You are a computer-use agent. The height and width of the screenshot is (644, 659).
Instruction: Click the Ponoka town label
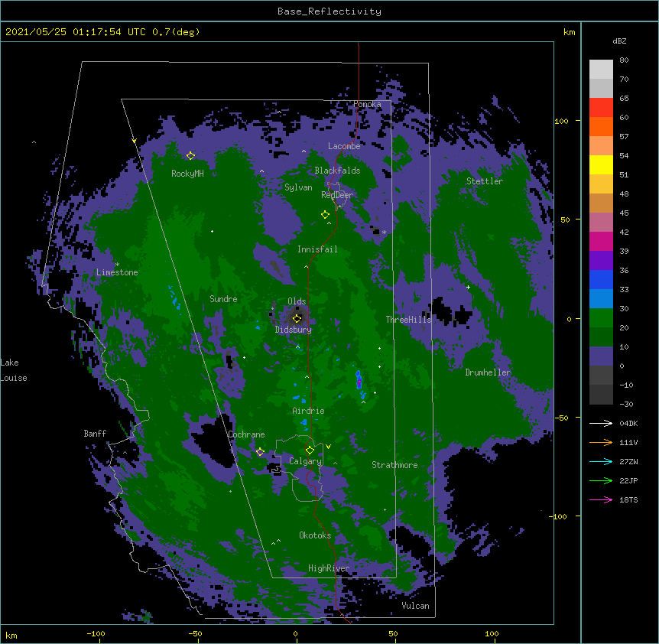coord(367,104)
